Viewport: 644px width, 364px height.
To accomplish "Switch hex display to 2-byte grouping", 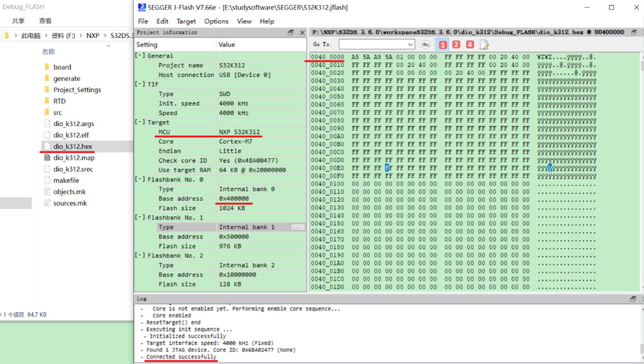I will click(x=456, y=45).
